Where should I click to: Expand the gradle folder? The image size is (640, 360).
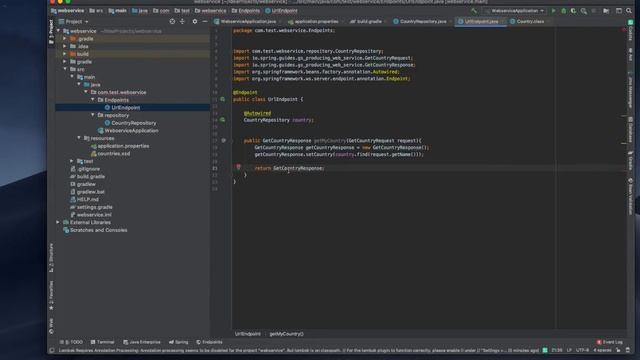(64, 62)
